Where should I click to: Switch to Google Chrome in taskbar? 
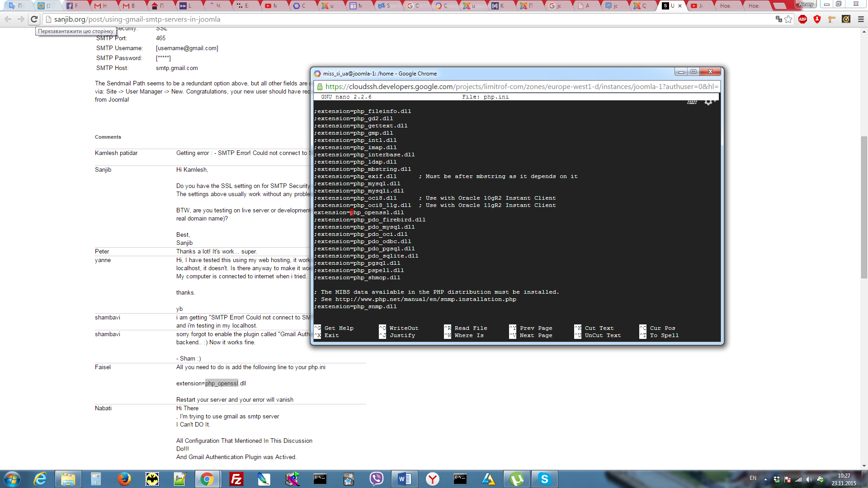tap(207, 479)
